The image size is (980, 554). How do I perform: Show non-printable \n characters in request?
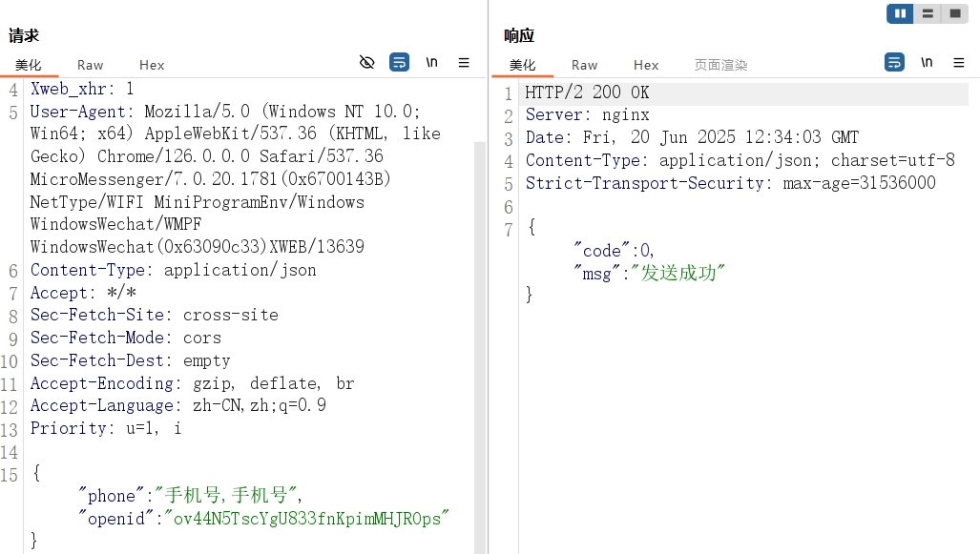click(432, 63)
